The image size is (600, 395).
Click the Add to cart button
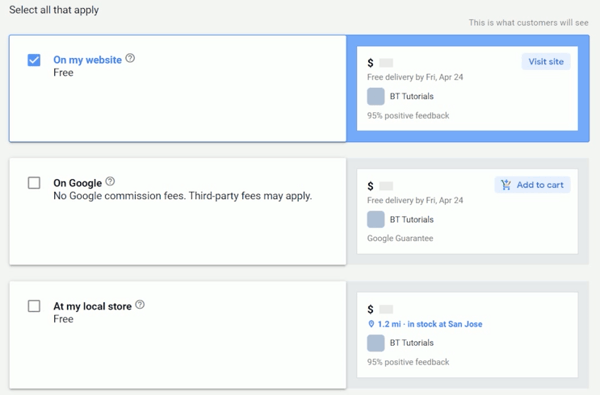click(532, 185)
